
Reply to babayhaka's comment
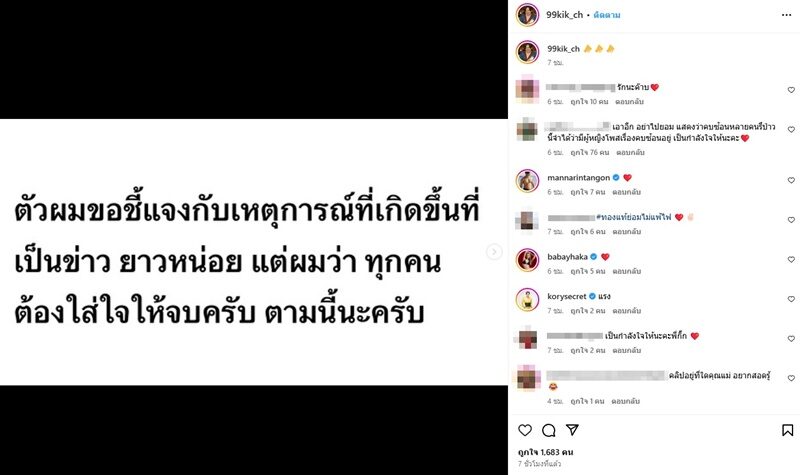tap(627, 271)
